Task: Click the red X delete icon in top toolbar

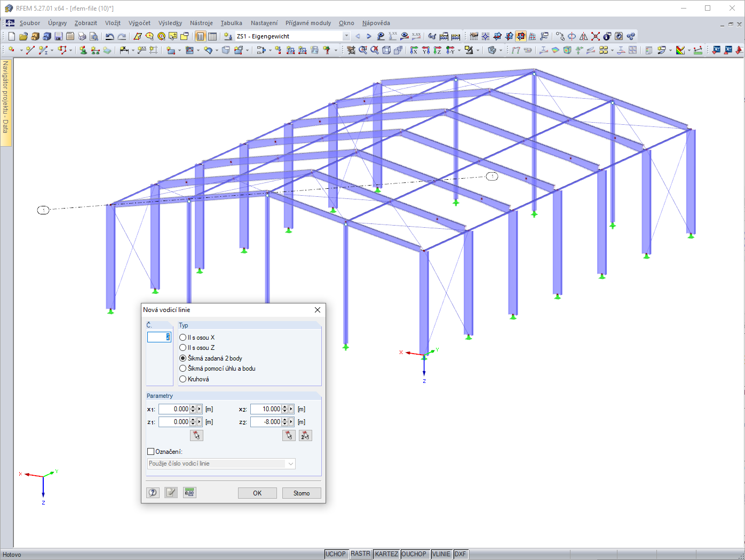Action: tap(596, 36)
